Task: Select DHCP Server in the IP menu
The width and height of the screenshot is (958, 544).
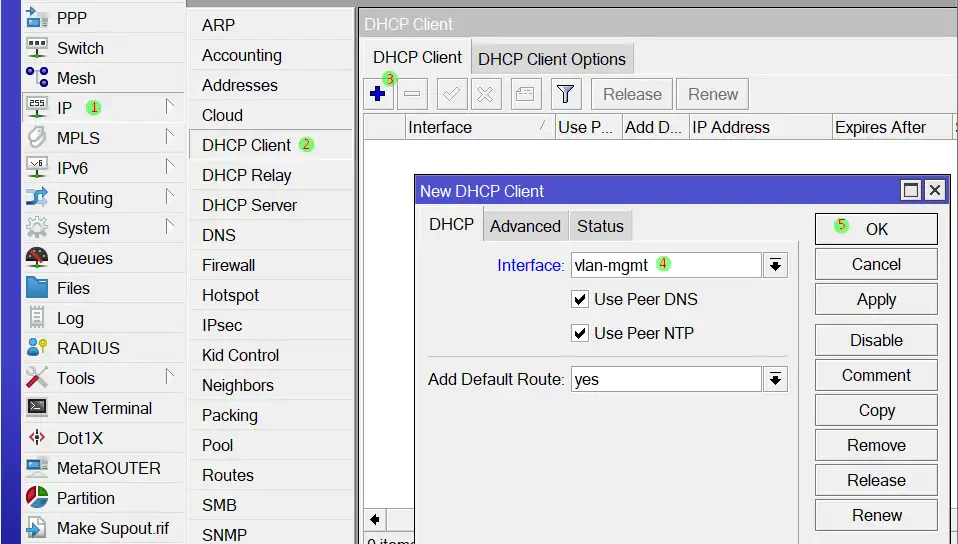Action: [x=249, y=205]
